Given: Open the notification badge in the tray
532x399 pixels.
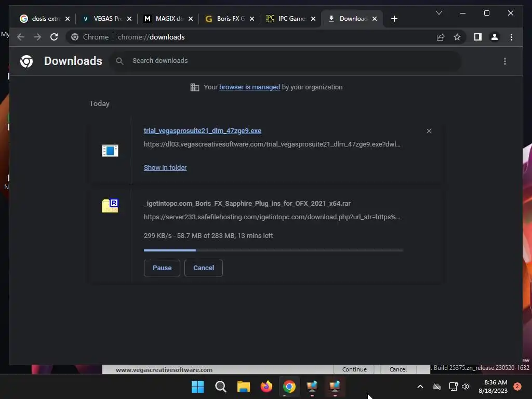Looking at the screenshot, I should coord(517,387).
